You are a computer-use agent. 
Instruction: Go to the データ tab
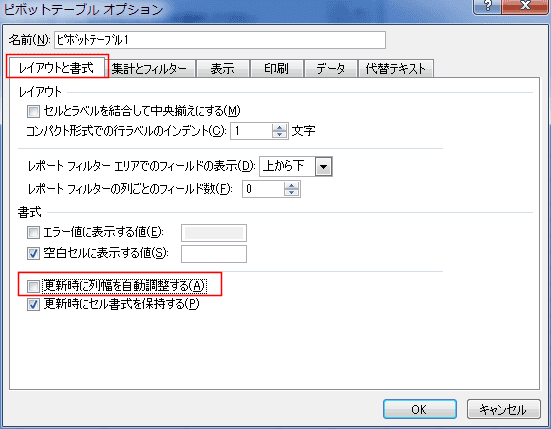click(x=330, y=69)
